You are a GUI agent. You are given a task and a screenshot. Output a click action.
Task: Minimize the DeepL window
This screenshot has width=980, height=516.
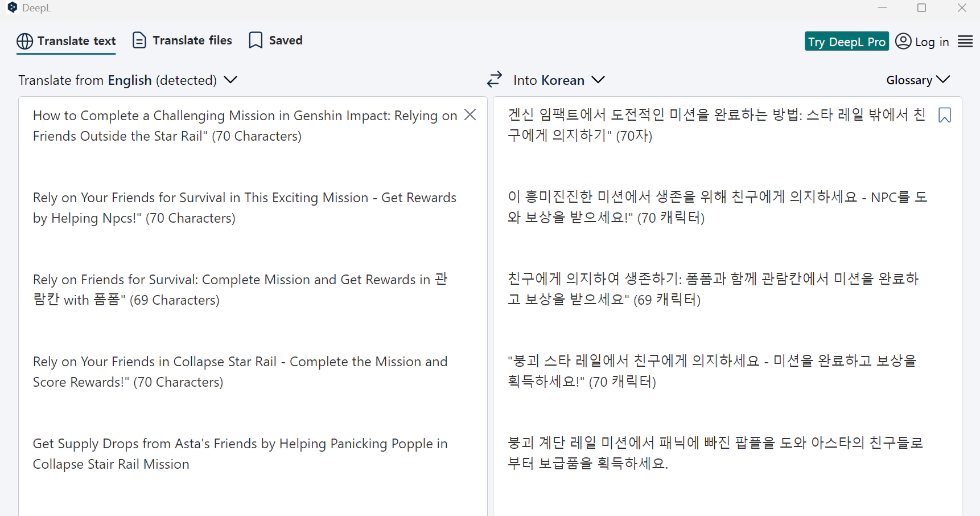click(883, 8)
